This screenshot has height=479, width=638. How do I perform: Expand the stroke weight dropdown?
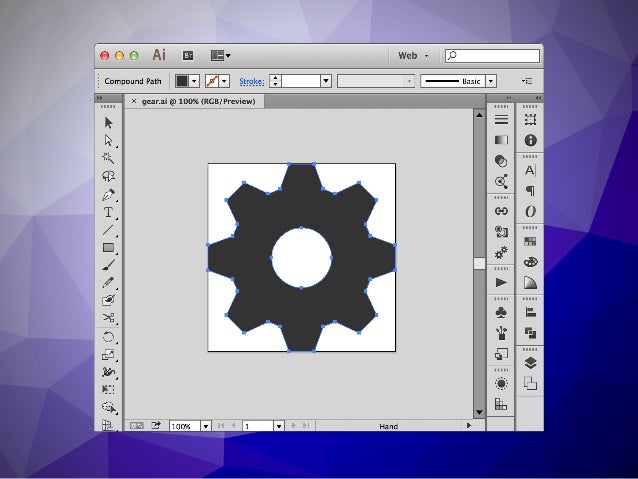coord(326,81)
